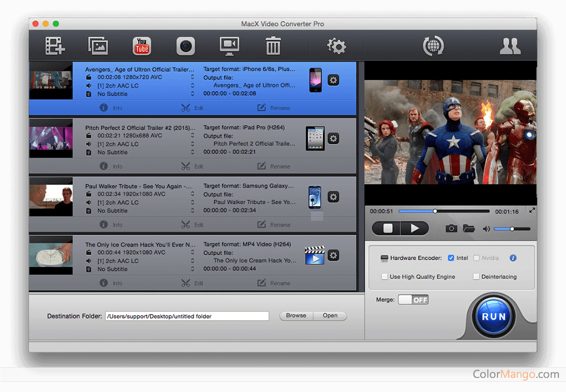Screen dimensions: 566x392
Task: Rename the Ice Cream Hack output
Action: coord(273,283)
